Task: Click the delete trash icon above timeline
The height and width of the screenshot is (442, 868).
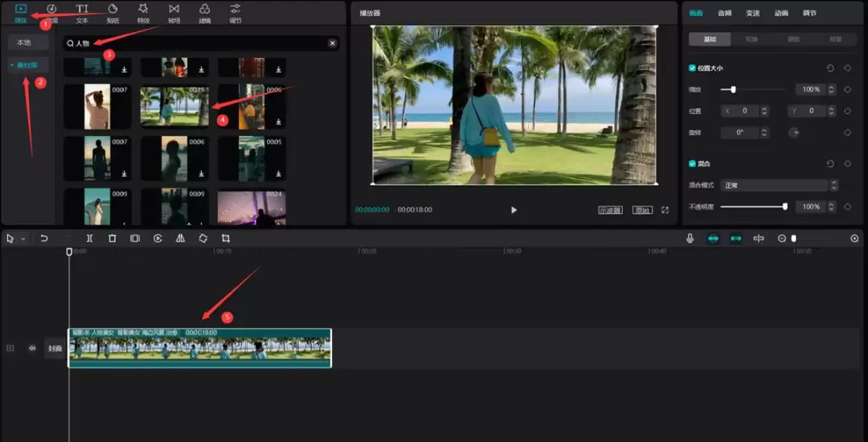Action: tap(113, 239)
